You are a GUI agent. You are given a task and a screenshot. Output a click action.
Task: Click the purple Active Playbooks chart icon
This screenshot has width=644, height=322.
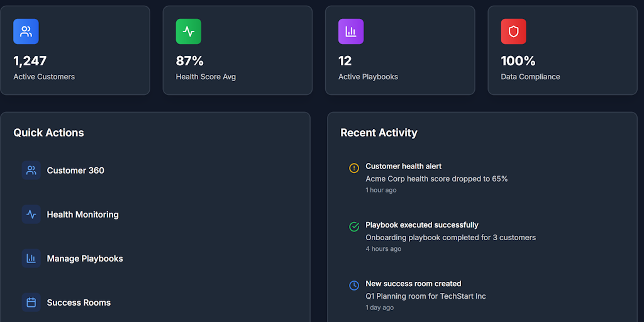(x=351, y=31)
